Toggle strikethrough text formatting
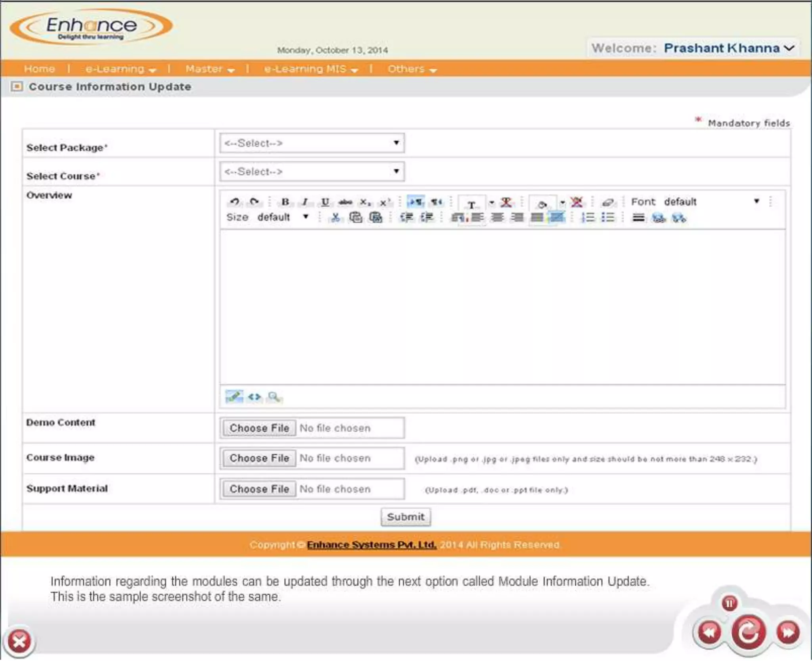The height and width of the screenshot is (661, 812). 345,202
